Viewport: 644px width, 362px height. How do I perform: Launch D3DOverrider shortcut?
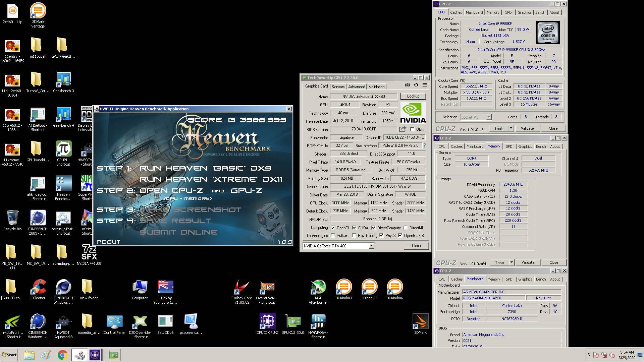coord(140,326)
